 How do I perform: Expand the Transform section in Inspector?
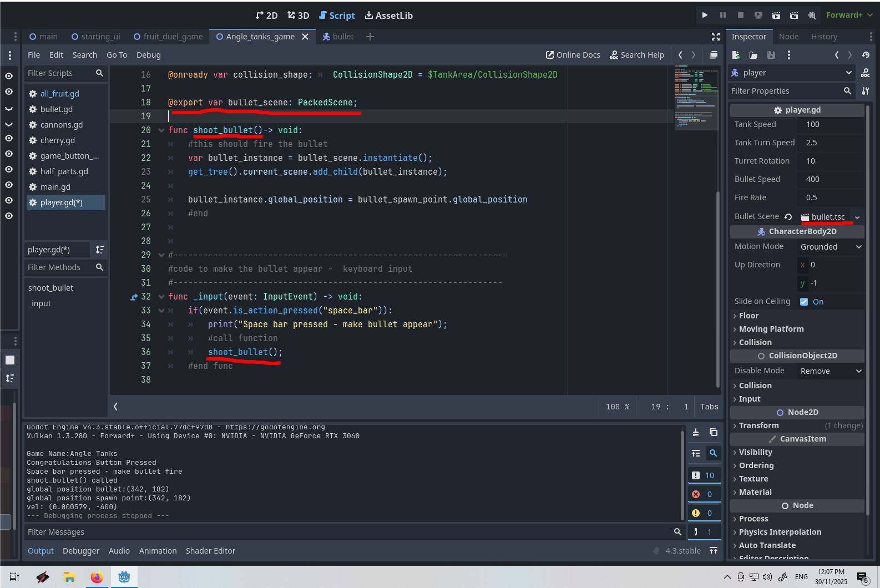pyautogui.click(x=758, y=425)
